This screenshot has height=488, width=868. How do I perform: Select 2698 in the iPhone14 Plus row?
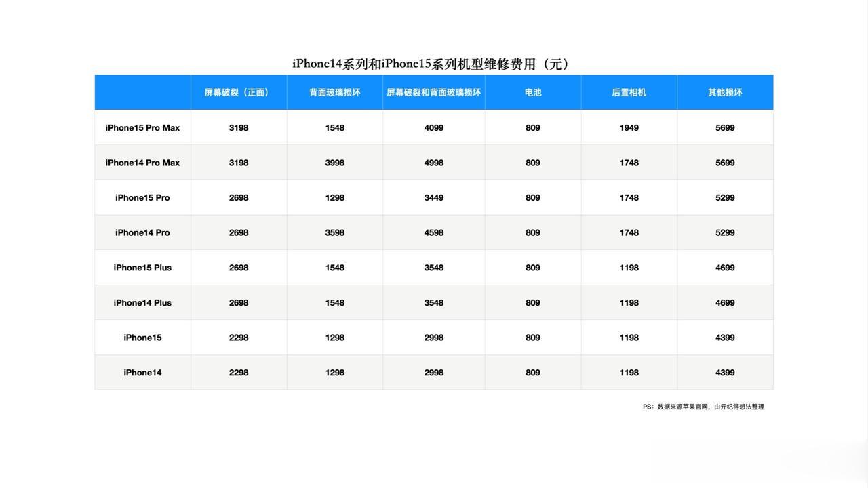click(x=239, y=303)
